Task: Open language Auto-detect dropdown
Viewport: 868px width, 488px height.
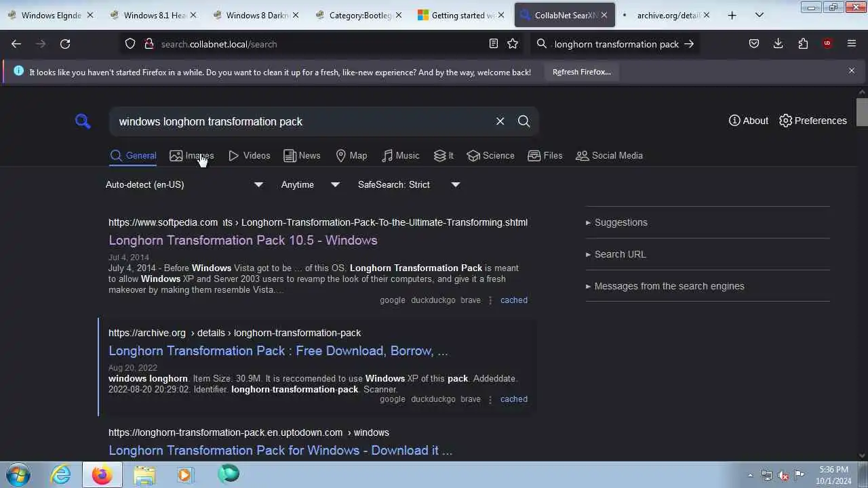Action: pos(184,184)
